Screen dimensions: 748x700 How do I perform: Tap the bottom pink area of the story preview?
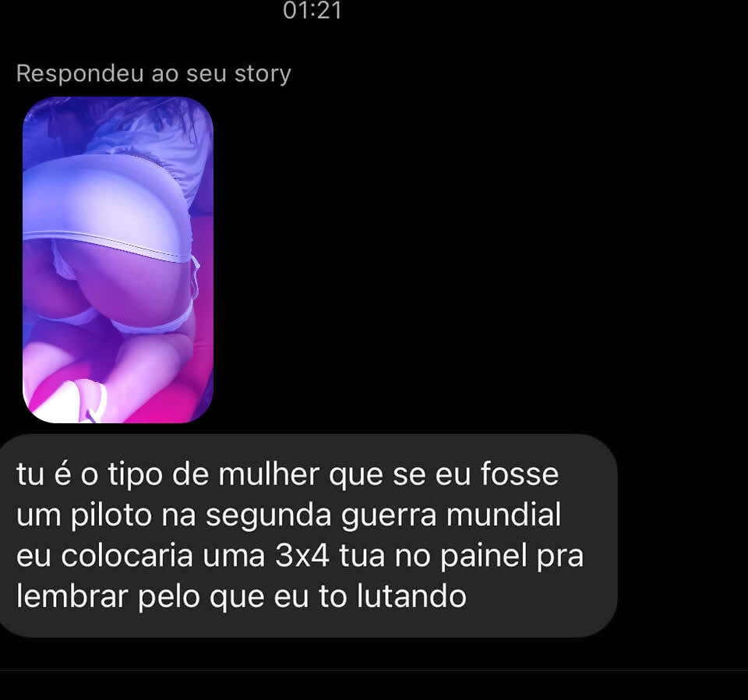[x=118, y=396]
